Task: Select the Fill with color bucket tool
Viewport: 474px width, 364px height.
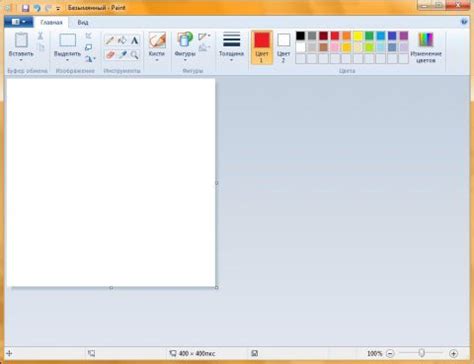Action: pyautogui.click(x=122, y=40)
